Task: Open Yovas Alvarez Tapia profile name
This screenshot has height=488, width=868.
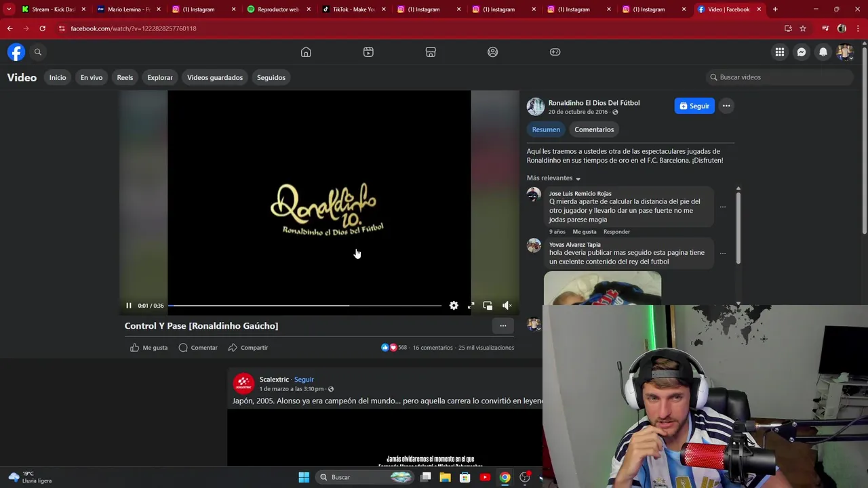Action: [x=574, y=245]
